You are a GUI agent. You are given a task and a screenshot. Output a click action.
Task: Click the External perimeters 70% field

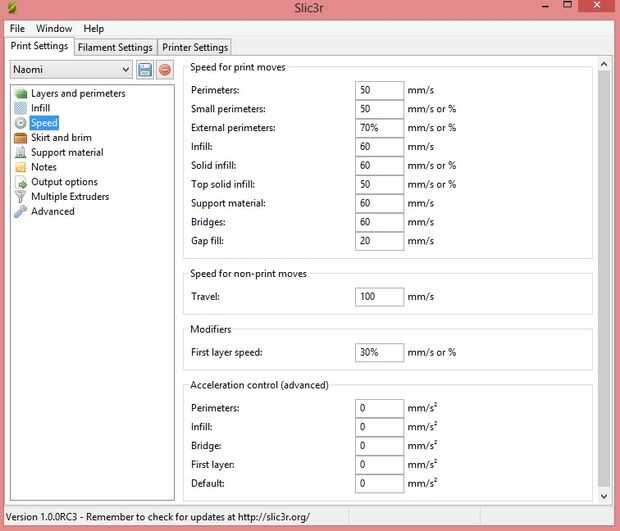click(x=379, y=128)
